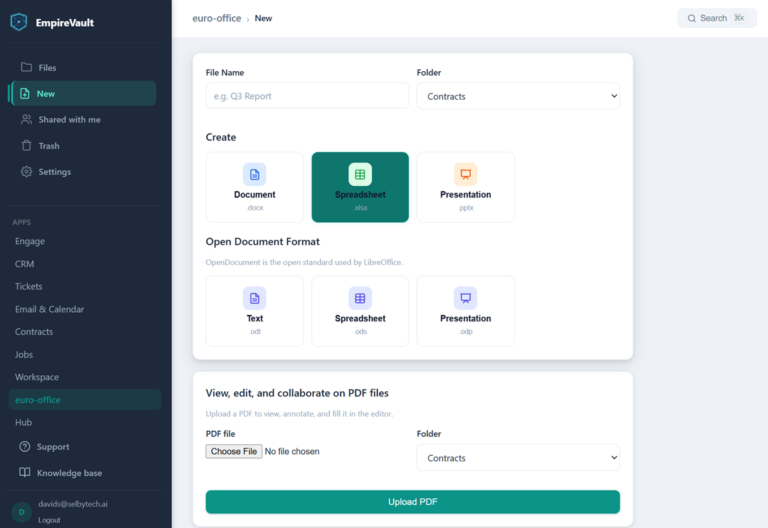Click the Choose File button
The height and width of the screenshot is (528, 768).
point(234,451)
